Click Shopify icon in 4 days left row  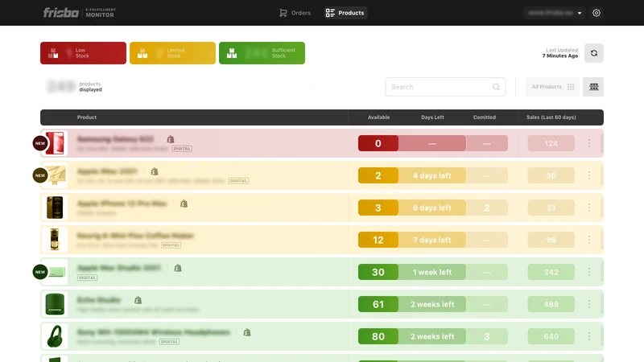point(155,171)
